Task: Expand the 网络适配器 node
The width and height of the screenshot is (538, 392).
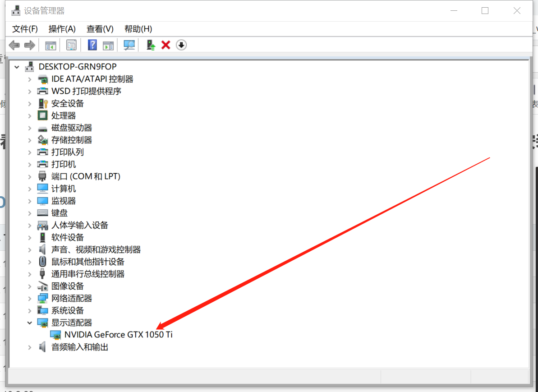Action: (x=30, y=298)
